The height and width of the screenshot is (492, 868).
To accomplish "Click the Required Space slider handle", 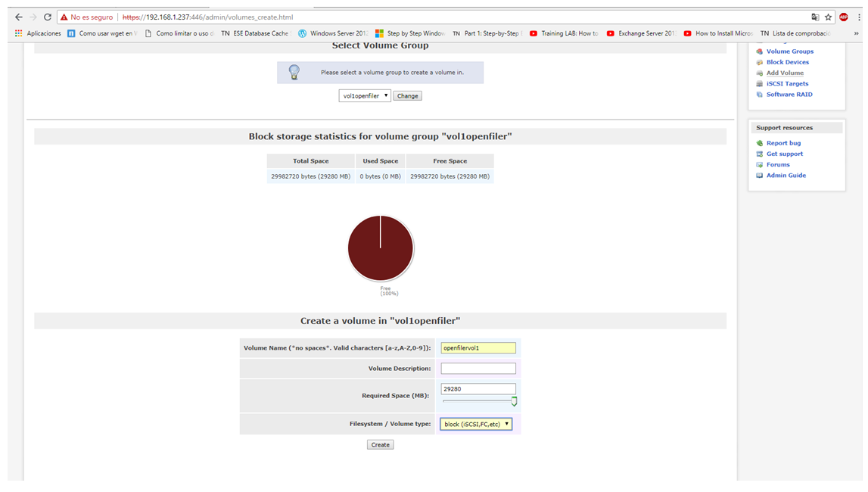I will pyautogui.click(x=515, y=401).
